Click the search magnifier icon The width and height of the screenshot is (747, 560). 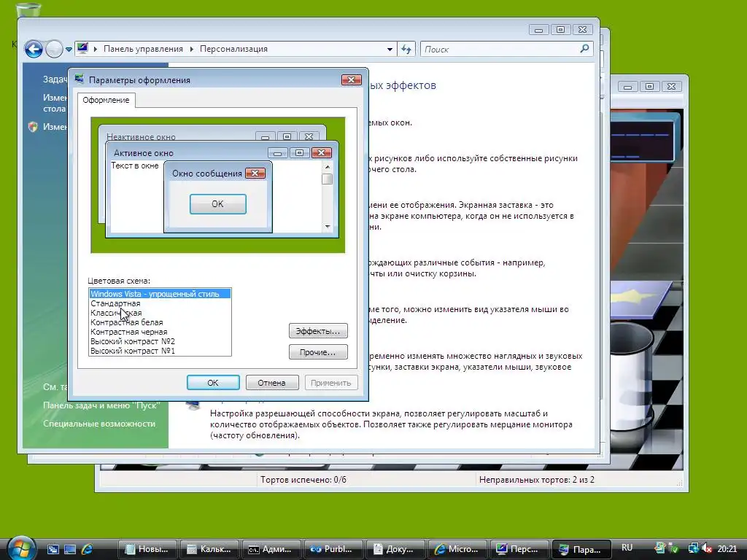[585, 49]
